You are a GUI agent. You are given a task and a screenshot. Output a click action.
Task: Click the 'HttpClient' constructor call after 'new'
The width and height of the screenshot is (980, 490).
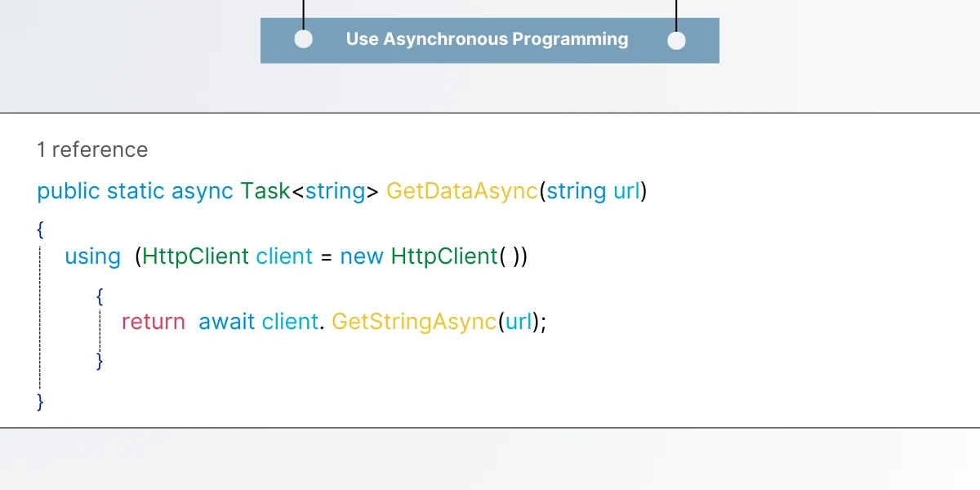pyautogui.click(x=445, y=256)
